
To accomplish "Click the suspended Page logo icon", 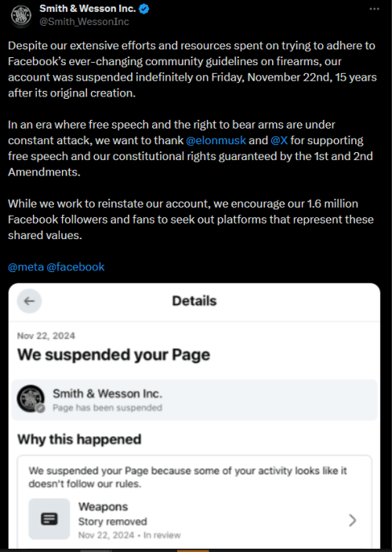I will [31, 398].
